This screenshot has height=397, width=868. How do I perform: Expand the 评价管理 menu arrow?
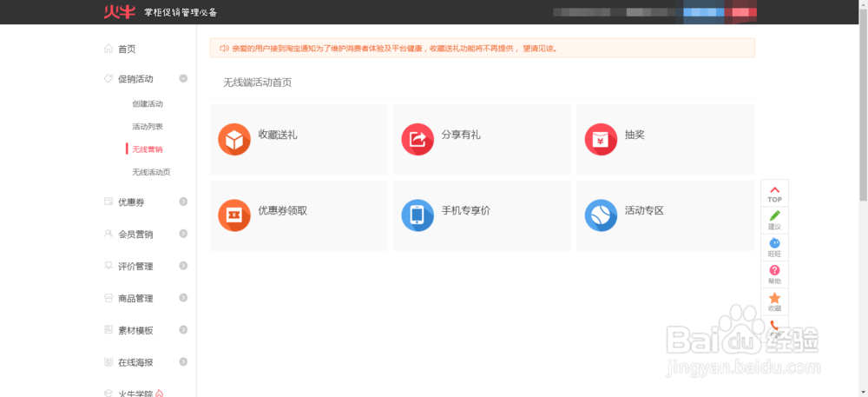click(x=183, y=266)
